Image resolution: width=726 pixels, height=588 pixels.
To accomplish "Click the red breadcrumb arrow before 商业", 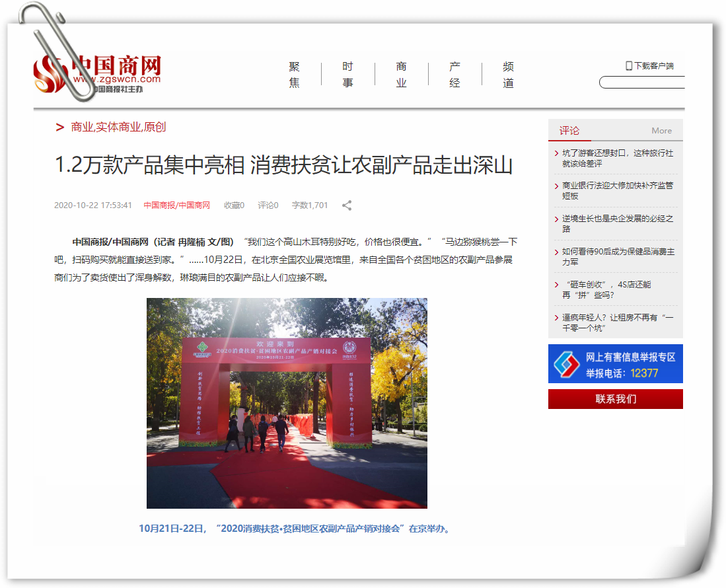I will [60, 128].
